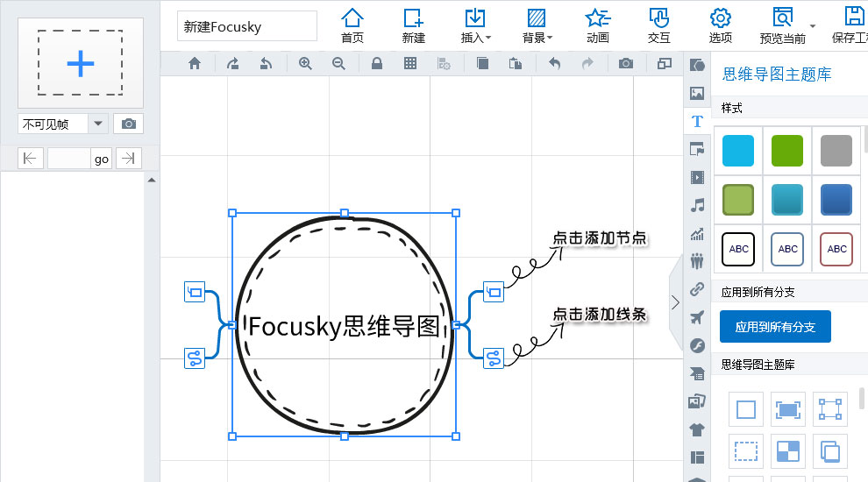Screen dimensions: 868x482
Task: Open the 选项 options menu
Action: (720, 25)
